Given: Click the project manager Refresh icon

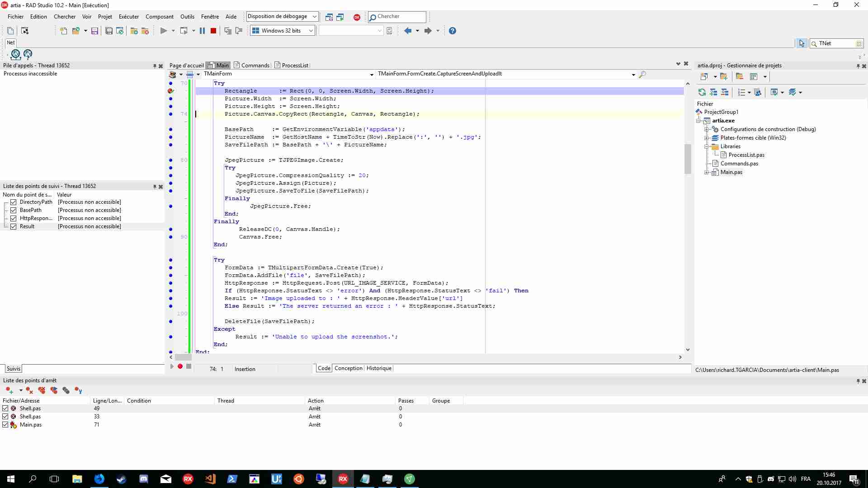Looking at the screenshot, I should 702,92.
